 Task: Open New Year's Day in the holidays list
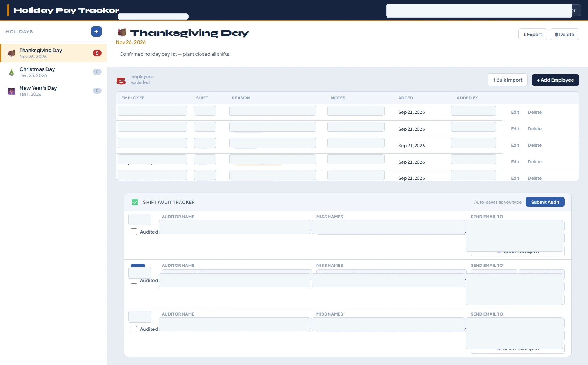tap(54, 91)
